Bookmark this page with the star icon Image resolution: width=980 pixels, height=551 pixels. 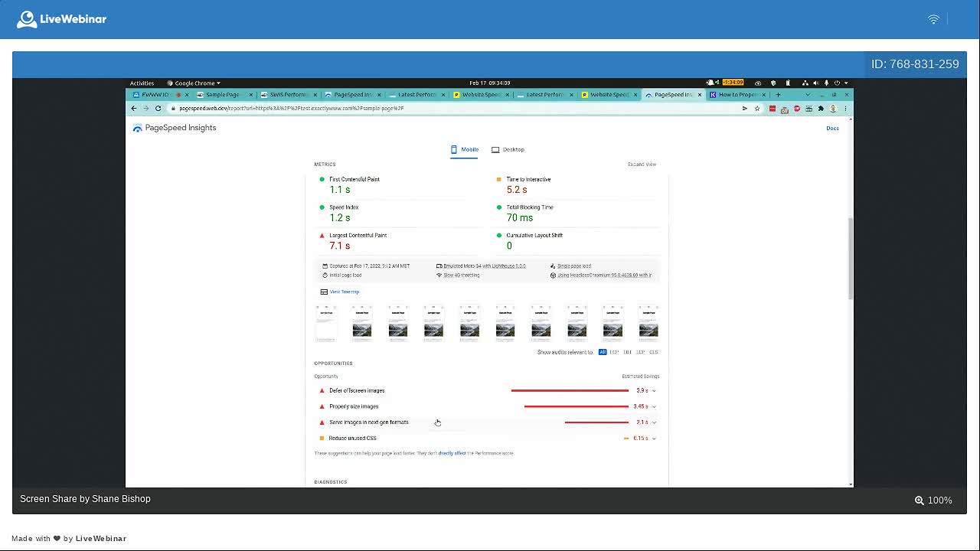click(x=757, y=109)
